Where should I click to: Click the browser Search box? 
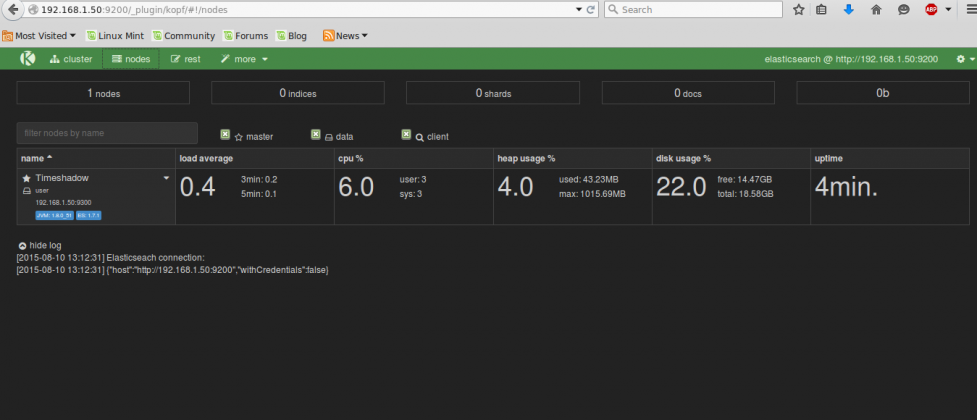point(693,9)
